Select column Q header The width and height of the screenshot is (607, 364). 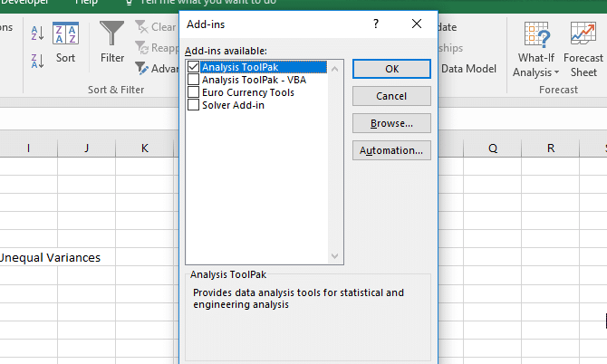click(493, 148)
